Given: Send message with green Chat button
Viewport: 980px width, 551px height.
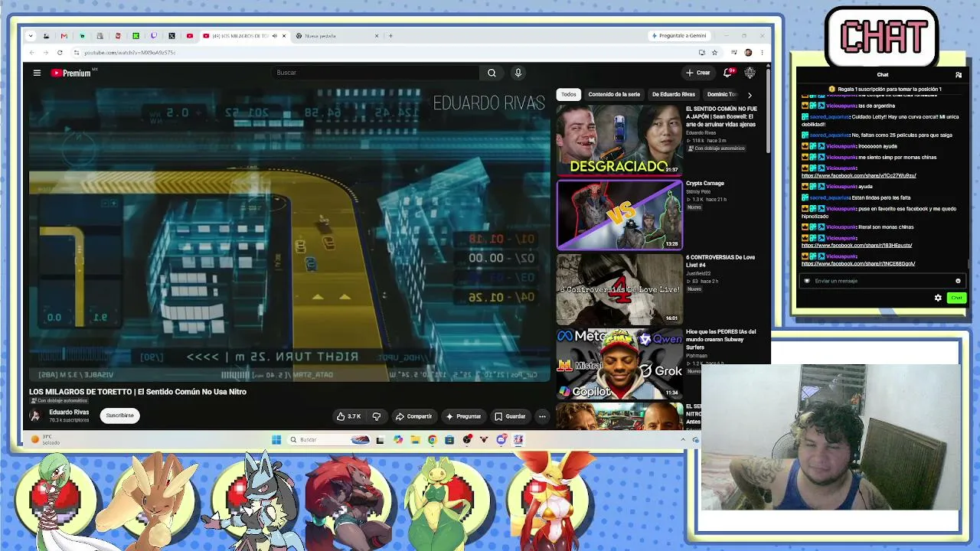Looking at the screenshot, I should [956, 298].
